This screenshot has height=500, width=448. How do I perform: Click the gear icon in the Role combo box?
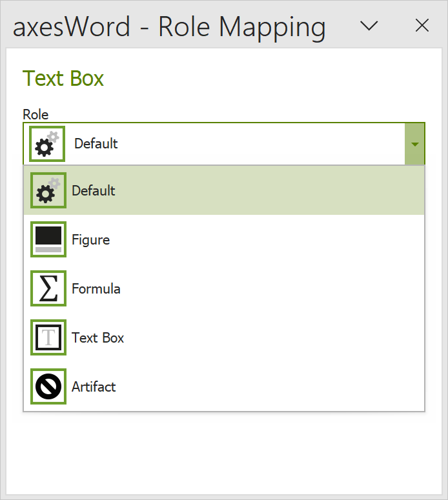(47, 144)
